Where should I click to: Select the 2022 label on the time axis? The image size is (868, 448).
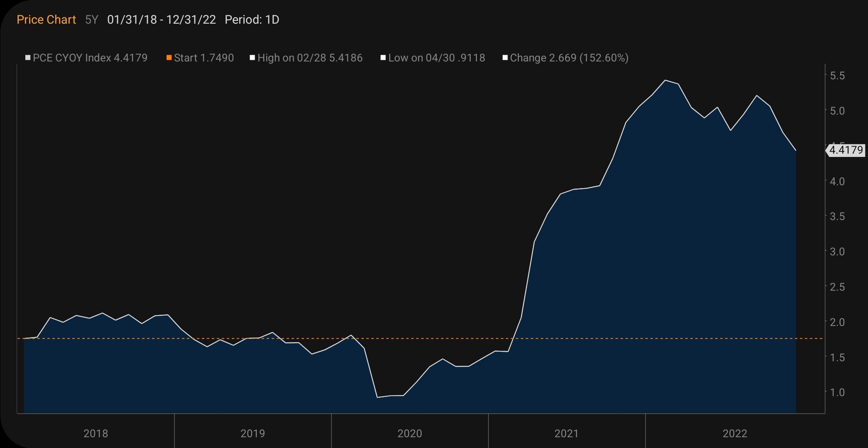[x=735, y=433]
